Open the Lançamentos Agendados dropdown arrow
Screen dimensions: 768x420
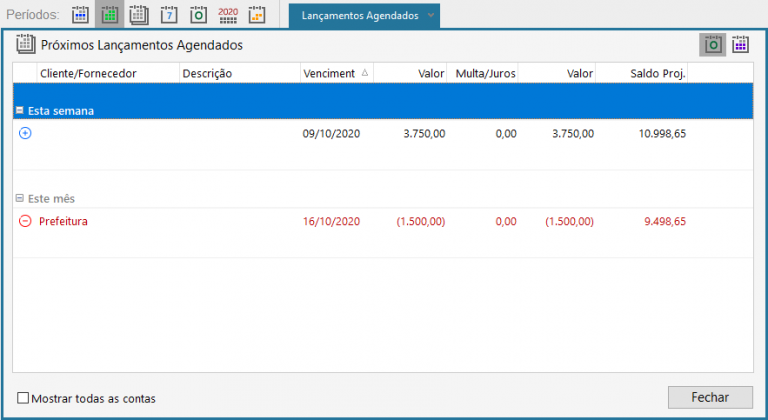430,16
